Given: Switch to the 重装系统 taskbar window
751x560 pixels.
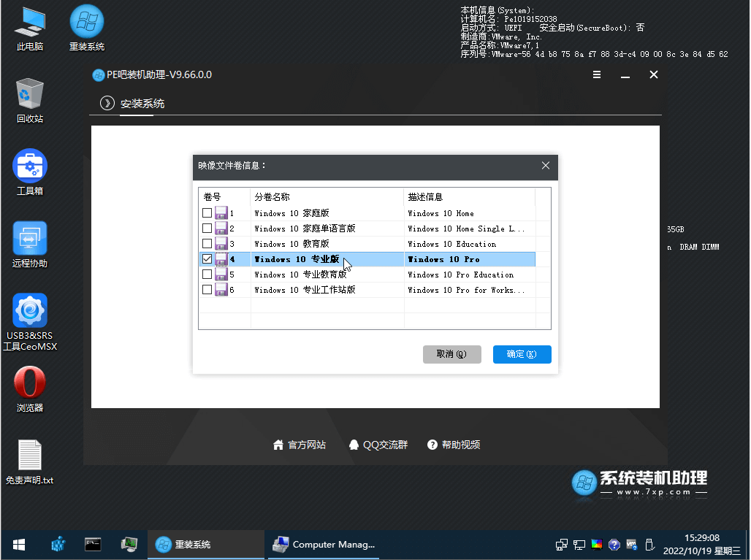Looking at the screenshot, I should [x=206, y=545].
